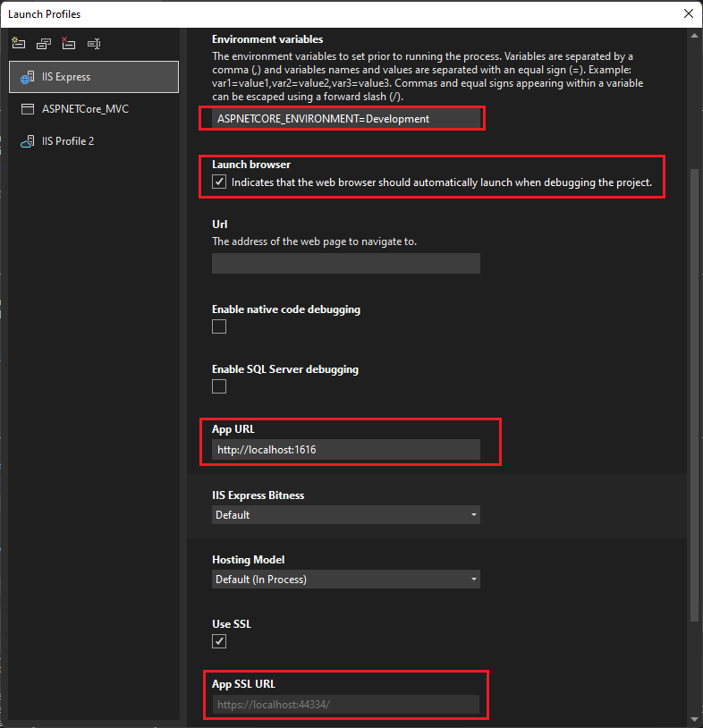This screenshot has height=728, width=703.
Task: Click the ASPNETCore_MVC project profile icon
Action: (27, 109)
